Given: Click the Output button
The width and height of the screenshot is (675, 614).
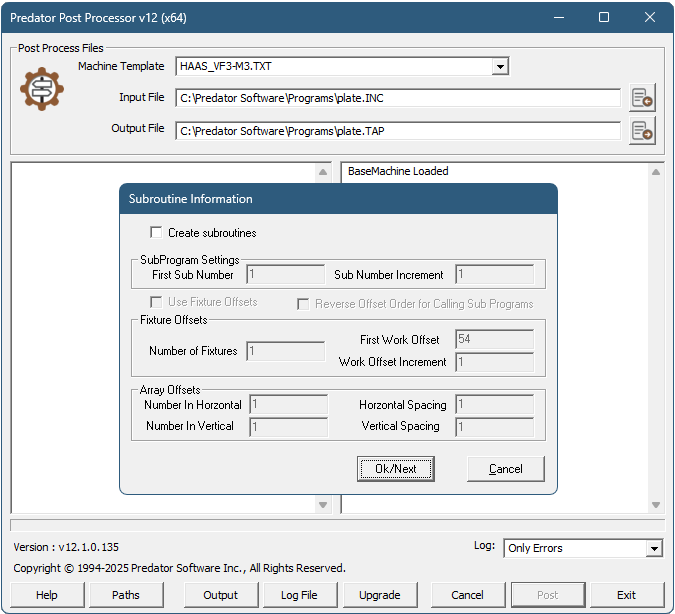Looking at the screenshot, I should (x=221, y=595).
